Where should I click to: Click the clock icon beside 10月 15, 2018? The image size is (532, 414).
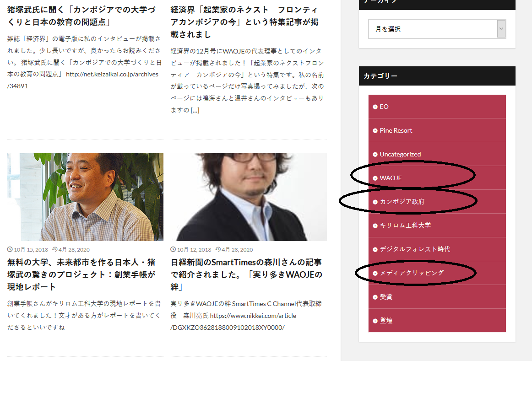(10, 250)
